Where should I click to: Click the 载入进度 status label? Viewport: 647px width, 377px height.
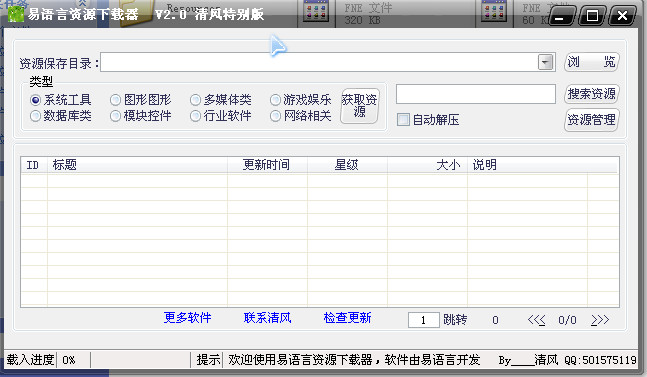coord(30,360)
